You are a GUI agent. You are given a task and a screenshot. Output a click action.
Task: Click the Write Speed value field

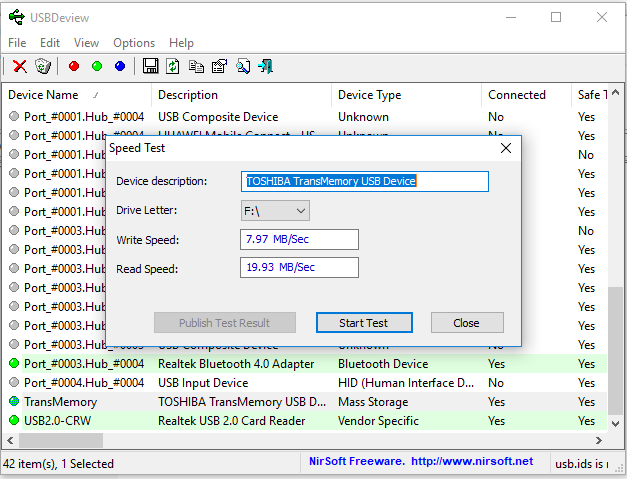click(300, 240)
